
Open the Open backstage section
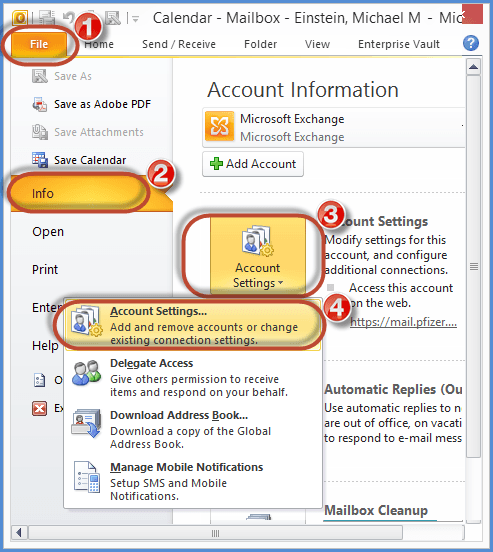tap(48, 232)
